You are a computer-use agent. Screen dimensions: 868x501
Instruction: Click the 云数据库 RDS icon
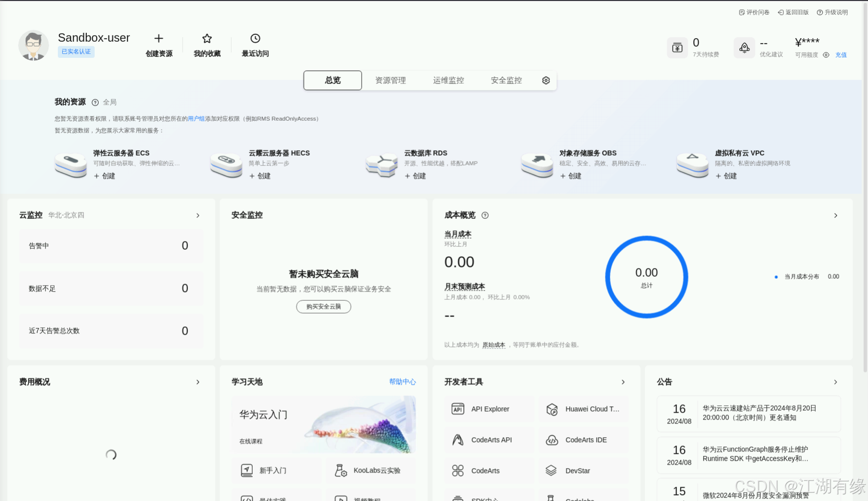tap(382, 165)
